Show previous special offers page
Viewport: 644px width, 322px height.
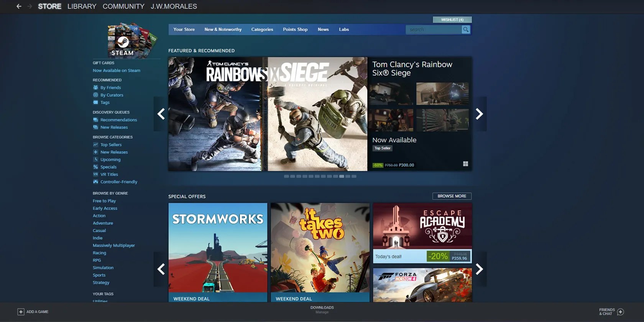coord(161,269)
